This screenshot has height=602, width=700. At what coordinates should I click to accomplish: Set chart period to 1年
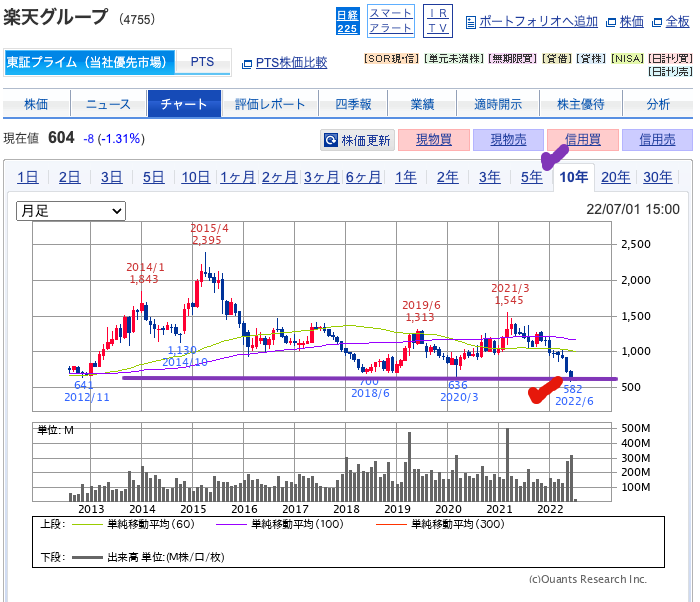pyautogui.click(x=406, y=177)
